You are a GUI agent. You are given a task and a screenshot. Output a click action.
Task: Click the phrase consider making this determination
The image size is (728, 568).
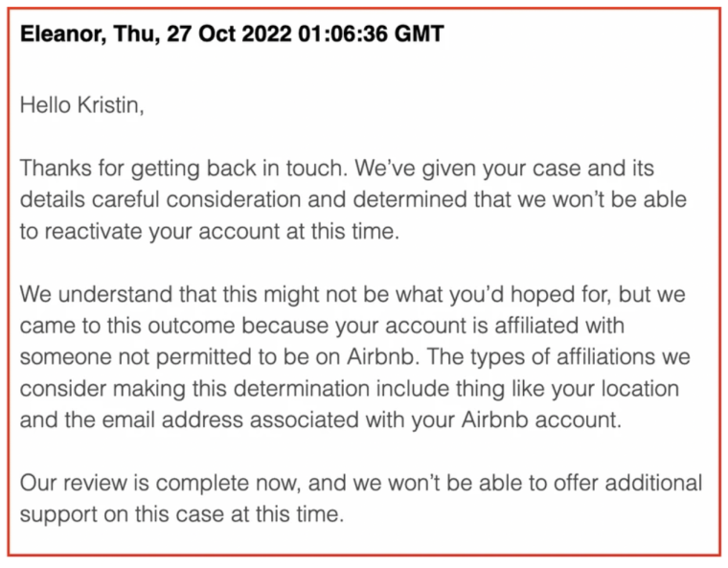coord(194,389)
